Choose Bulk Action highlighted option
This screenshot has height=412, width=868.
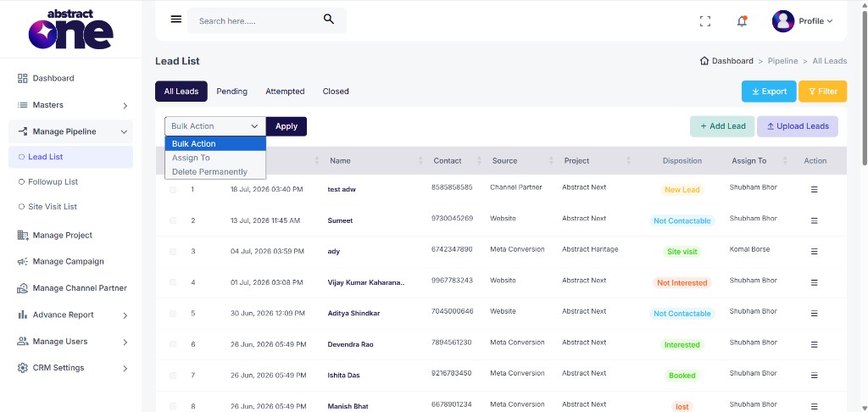[215, 143]
